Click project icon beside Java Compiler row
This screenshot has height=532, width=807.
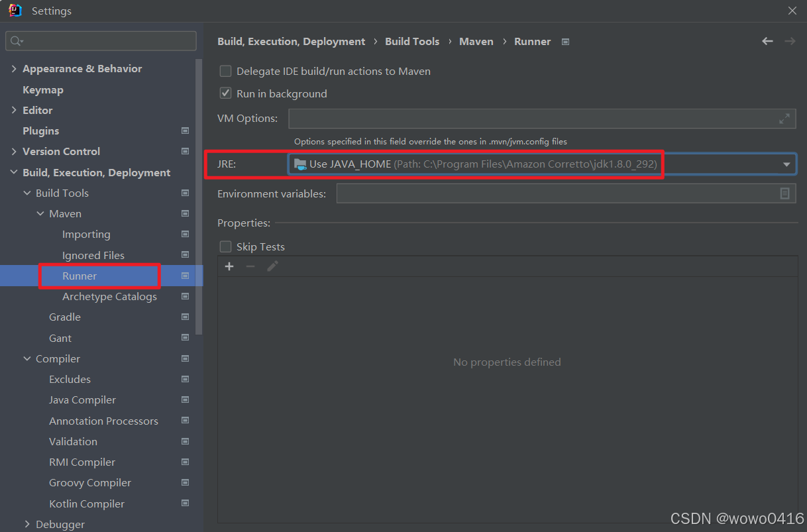[185, 400]
